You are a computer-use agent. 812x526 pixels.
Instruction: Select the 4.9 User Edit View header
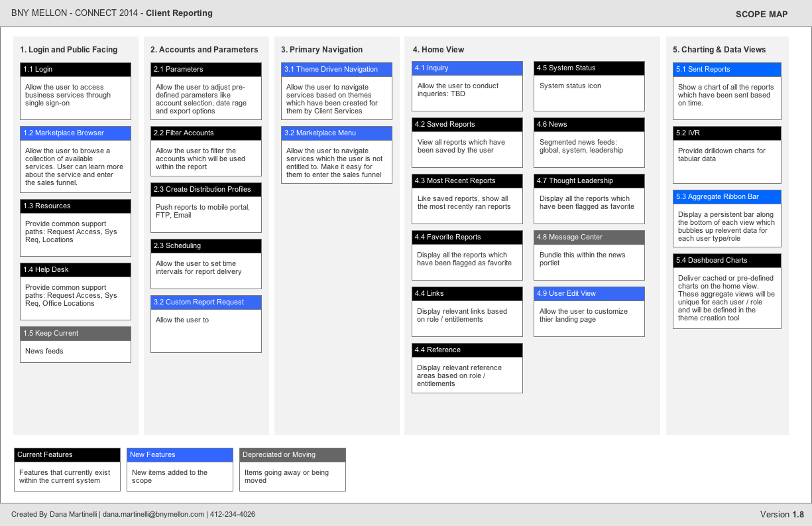pos(589,294)
